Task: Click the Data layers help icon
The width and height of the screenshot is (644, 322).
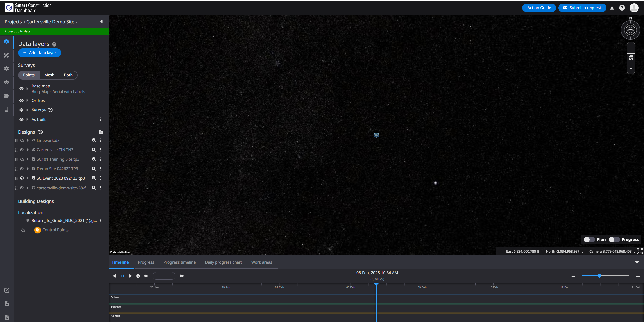Action: (54, 44)
